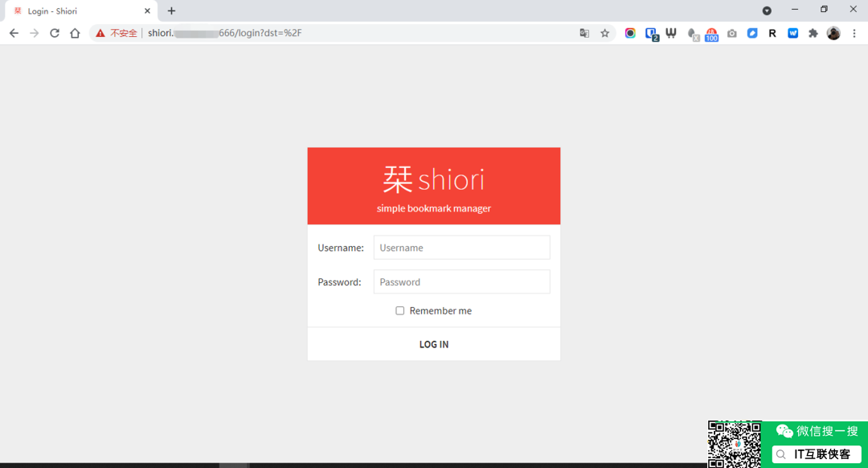The image size is (868, 468).
Task: Restore down the Chrome window
Action: point(825,10)
